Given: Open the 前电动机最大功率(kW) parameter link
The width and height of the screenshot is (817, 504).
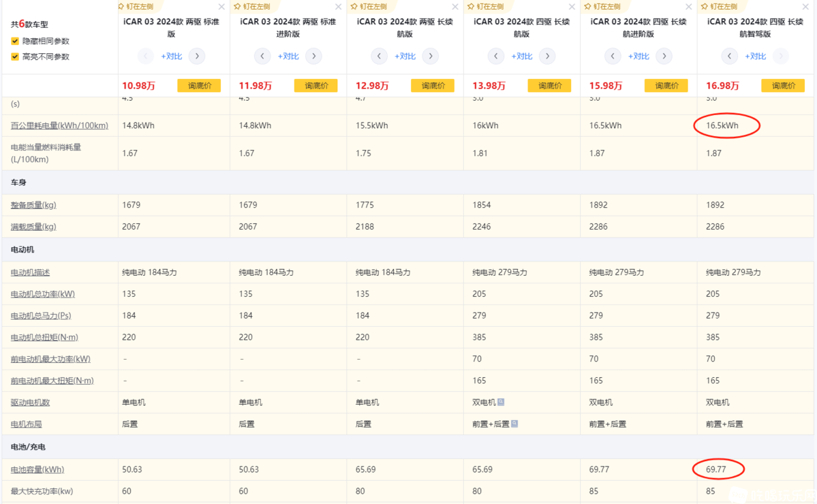Looking at the screenshot, I should 50,359.
